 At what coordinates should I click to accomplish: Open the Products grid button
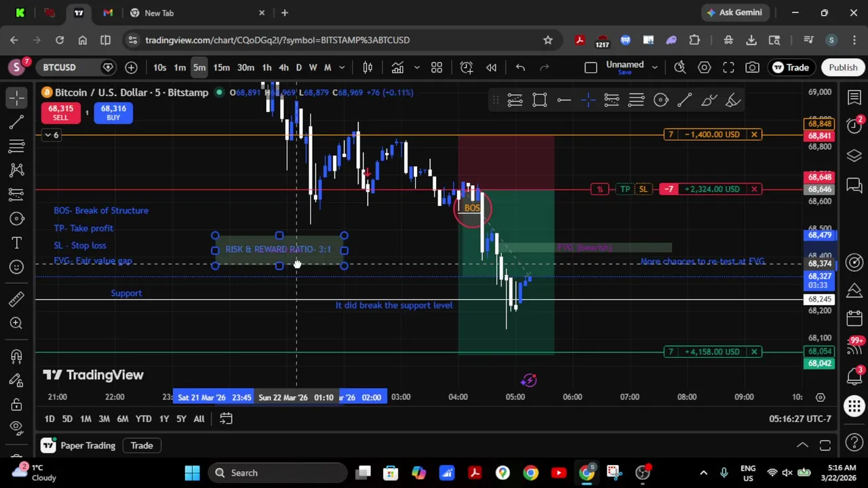coord(854,406)
